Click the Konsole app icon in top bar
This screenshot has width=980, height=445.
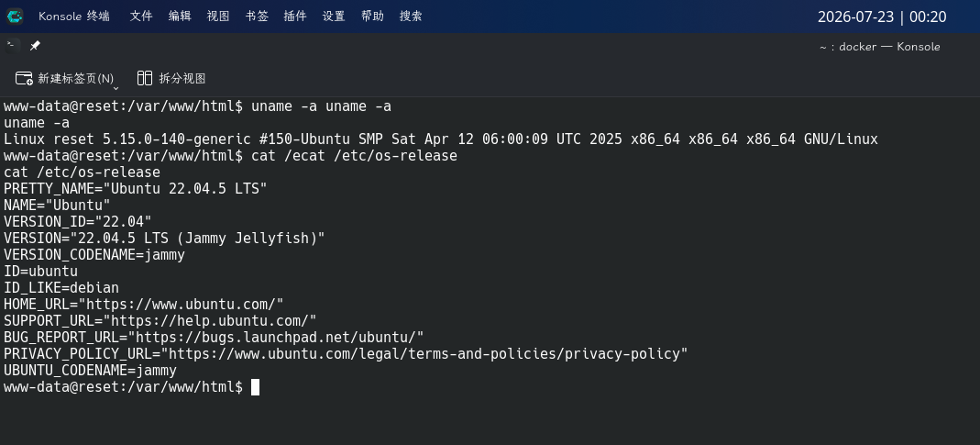15,17
